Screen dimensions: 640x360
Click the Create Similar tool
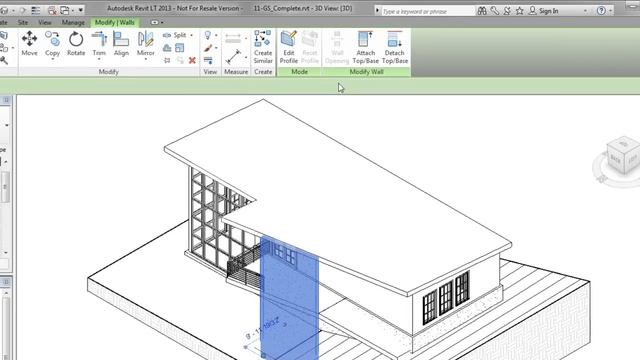click(x=263, y=47)
